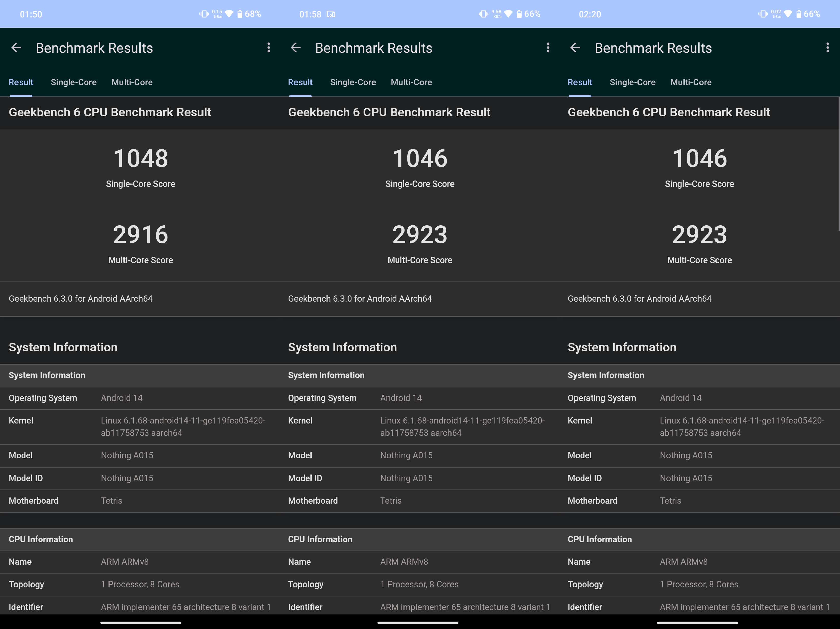Tap back arrow in first Benchmark Results screen
Image resolution: width=840 pixels, height=629 pixels.
16,48
